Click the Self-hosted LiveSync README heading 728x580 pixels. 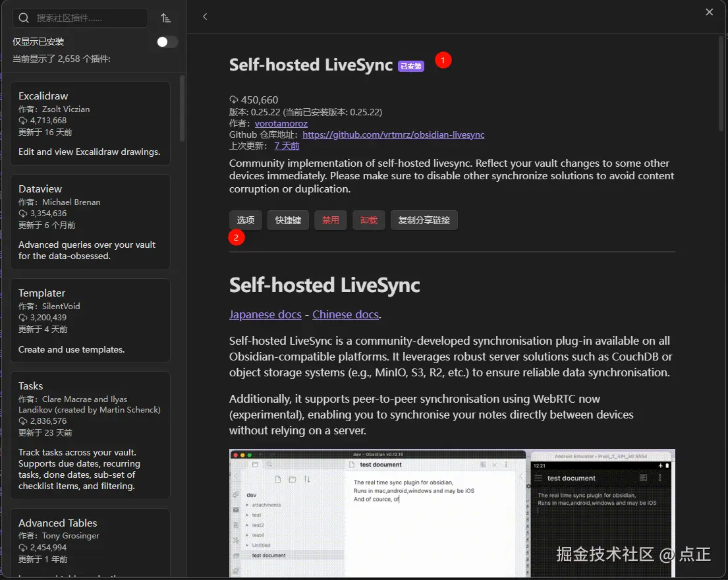(x=325, y=285)
